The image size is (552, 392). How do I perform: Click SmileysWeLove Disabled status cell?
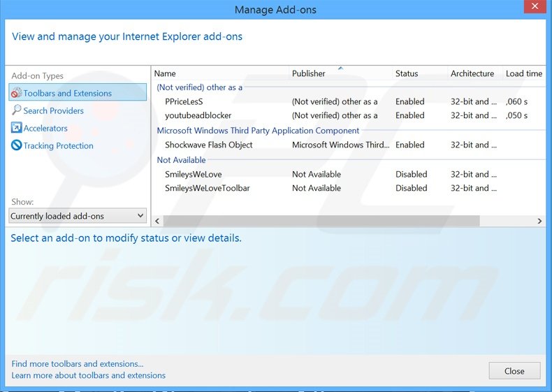[x=412, y=174]
